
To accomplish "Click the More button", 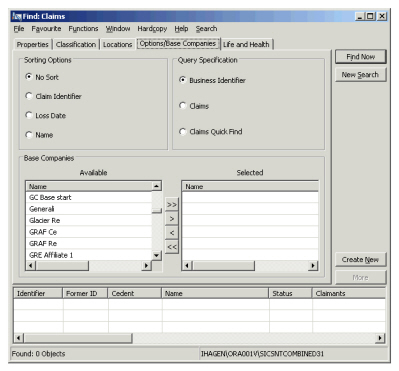I will click(x=360, y=277).
